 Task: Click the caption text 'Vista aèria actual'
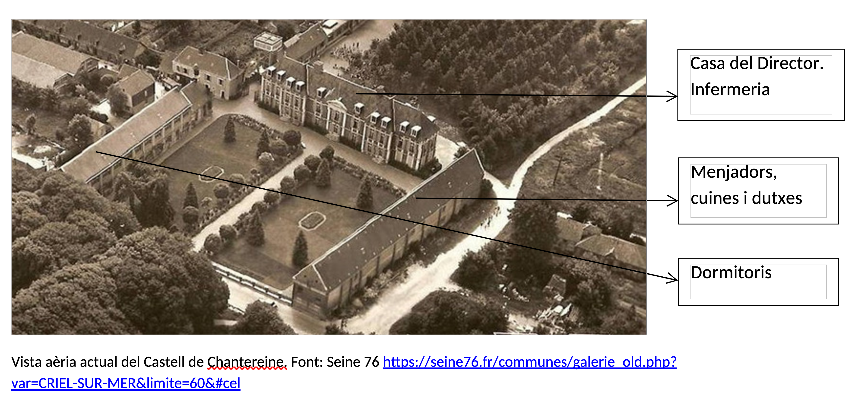click(x=64, y=362)
